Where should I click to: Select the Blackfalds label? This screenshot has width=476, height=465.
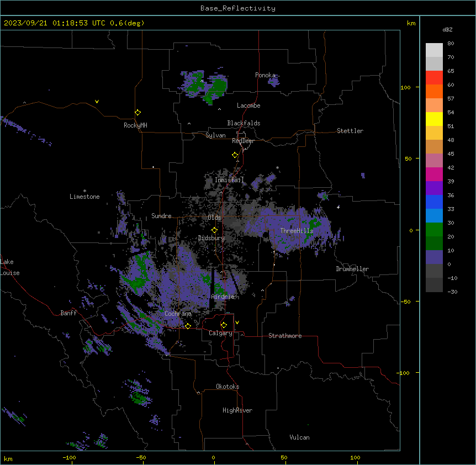pos(244,123)
